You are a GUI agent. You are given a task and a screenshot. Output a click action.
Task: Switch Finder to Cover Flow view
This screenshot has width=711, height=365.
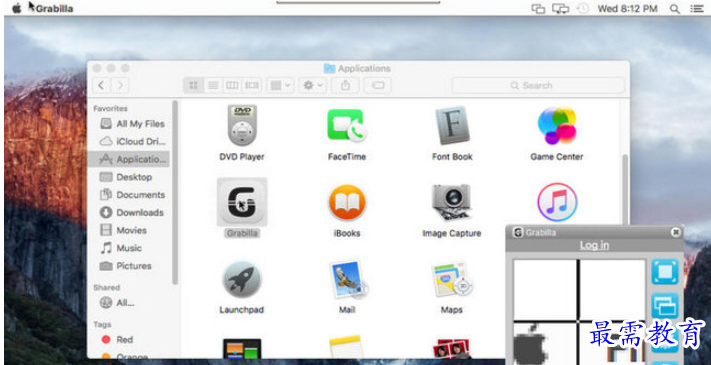pyautogui.click(x=252, y=85)
